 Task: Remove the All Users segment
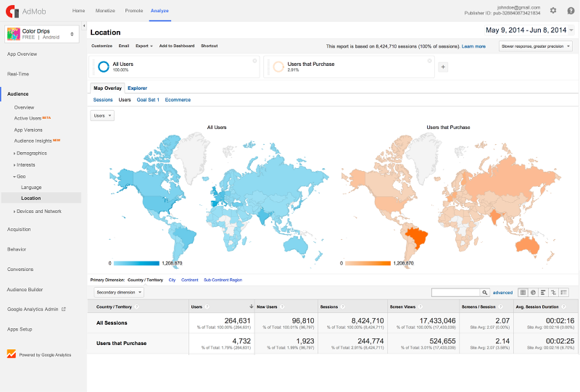(x=255, y=61)
